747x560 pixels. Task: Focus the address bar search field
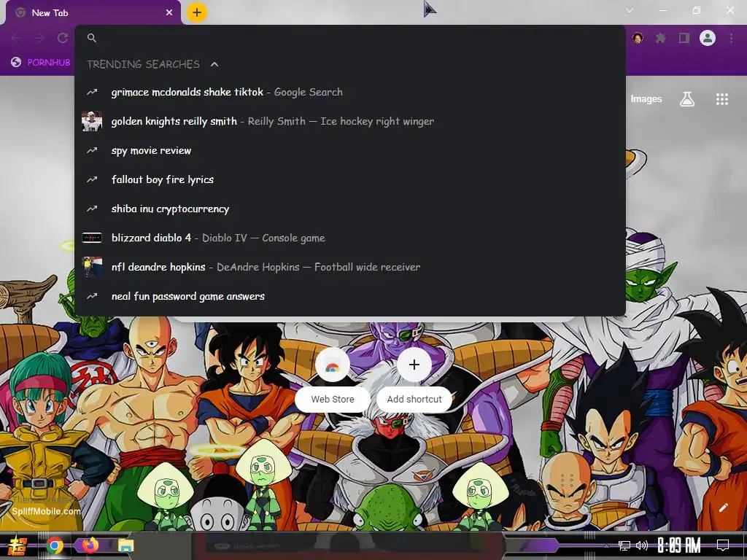350,38
